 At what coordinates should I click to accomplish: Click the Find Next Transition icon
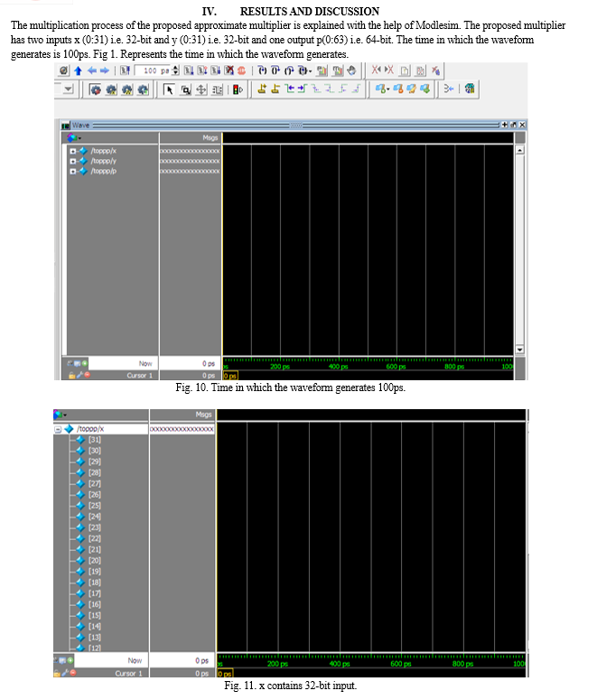pos(303,89)
